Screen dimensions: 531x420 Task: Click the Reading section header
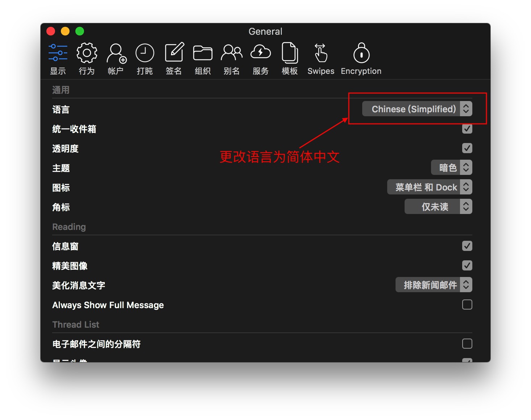69,227
